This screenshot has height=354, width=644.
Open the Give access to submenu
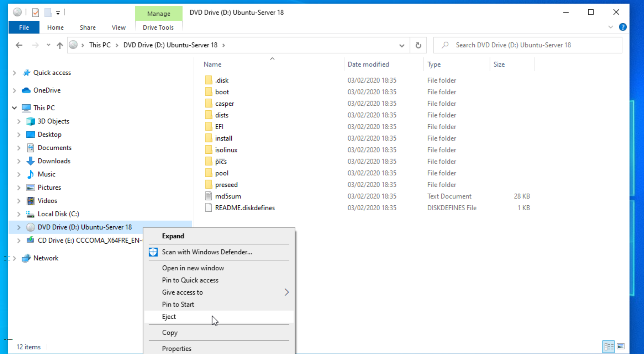click(x=219, y=292)
